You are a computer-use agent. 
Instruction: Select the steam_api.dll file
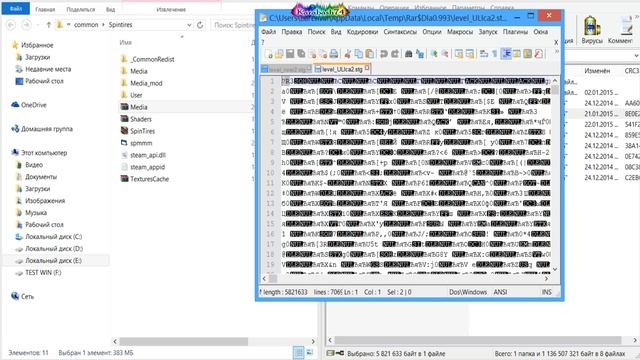coord(143,155)
